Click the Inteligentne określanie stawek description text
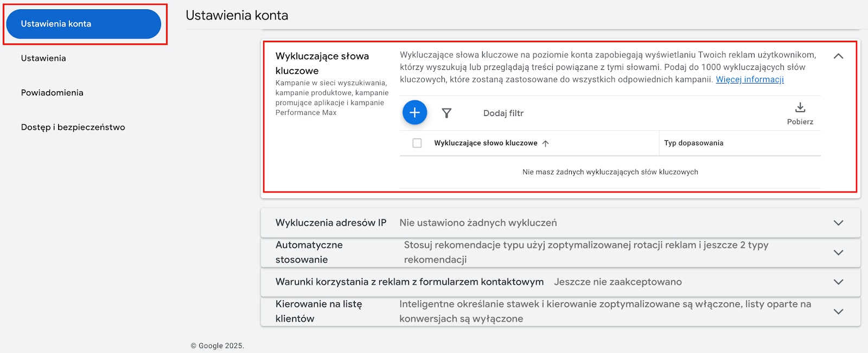 tap(605, 311)
